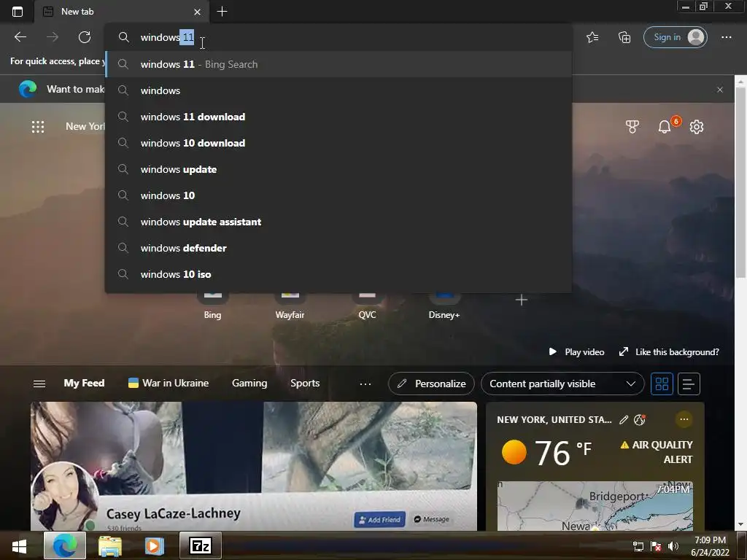This screenshot has width=747, height=560.
Task: Switch to the Sports feed tab
Action: point(305,383)
